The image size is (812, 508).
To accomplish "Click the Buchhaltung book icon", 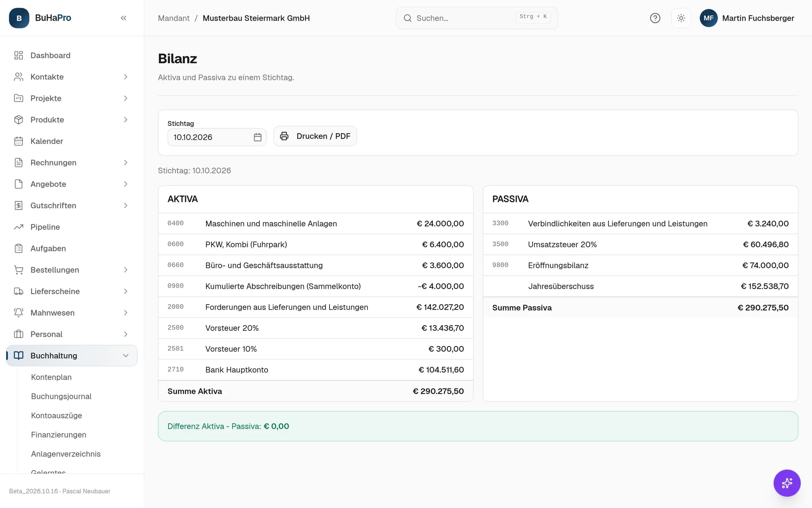I will point(19,356).
